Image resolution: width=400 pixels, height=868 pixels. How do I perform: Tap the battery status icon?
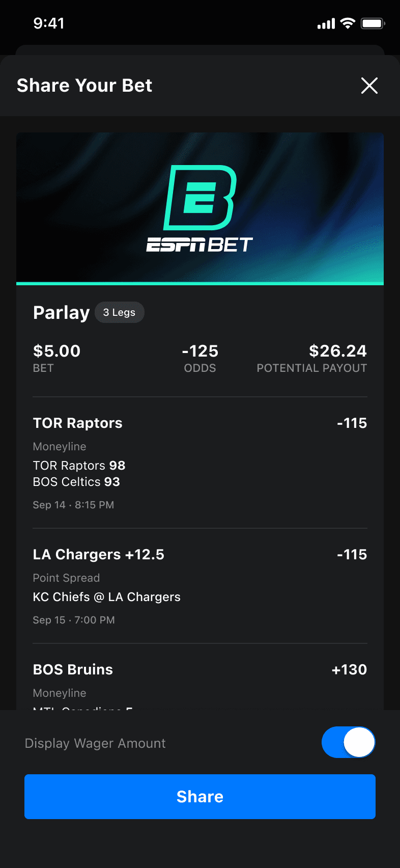pos(373,23)
